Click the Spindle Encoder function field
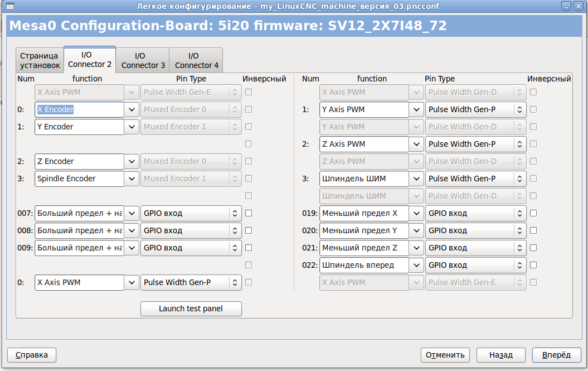The image size is (588, 371). click(79, 179)
